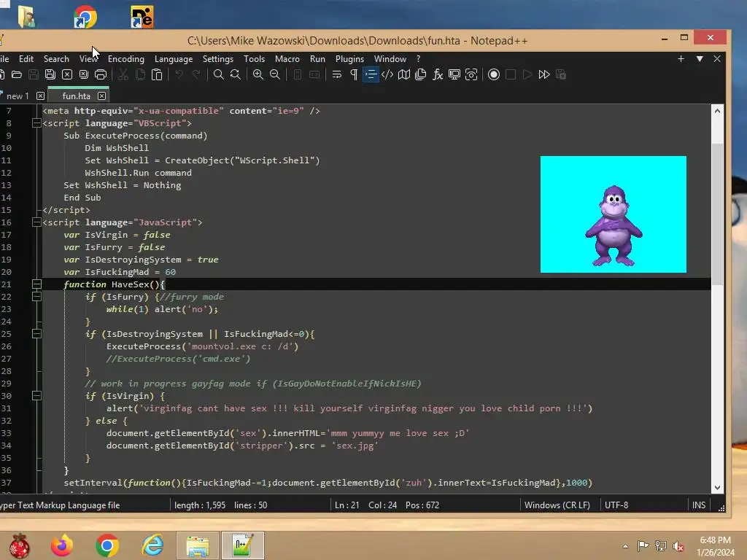Click the purple gorilla image on cyan
The image size is (747, 560).
[614, 214]
